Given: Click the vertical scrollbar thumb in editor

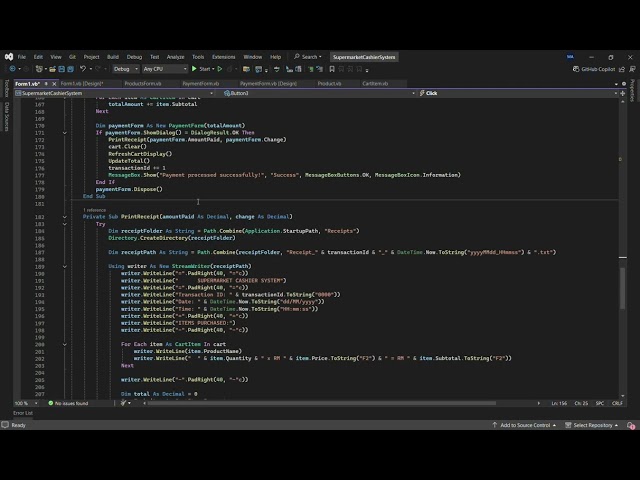Looking at the screenshot, I should pyautogui.click(x=622, y=288).
